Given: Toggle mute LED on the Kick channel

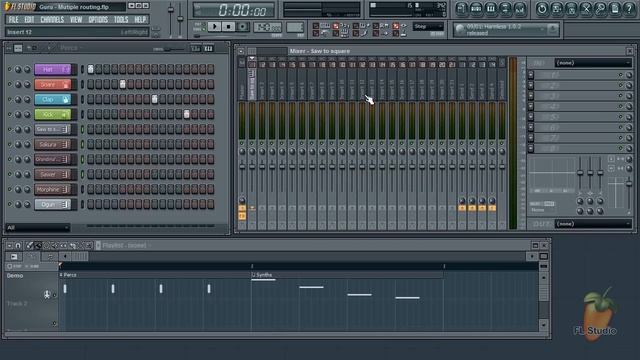Looking at the screenshot, I should pos(10,114).
